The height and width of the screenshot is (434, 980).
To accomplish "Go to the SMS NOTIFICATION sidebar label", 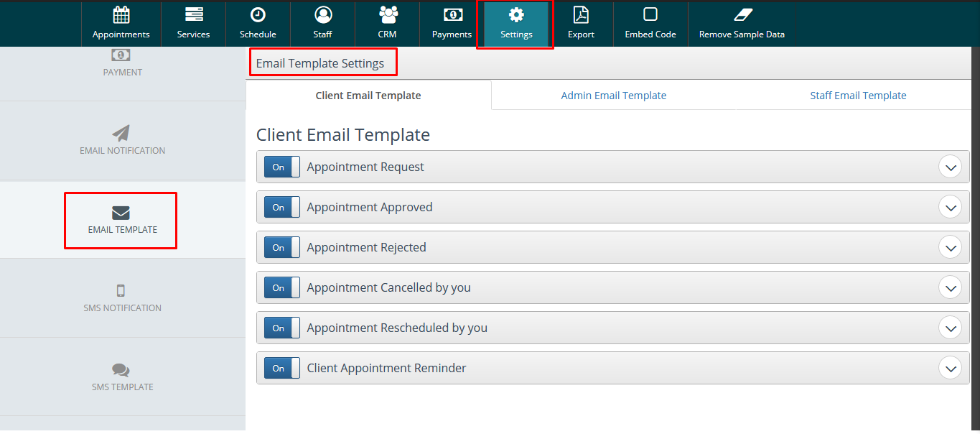I will coord(123,308).
